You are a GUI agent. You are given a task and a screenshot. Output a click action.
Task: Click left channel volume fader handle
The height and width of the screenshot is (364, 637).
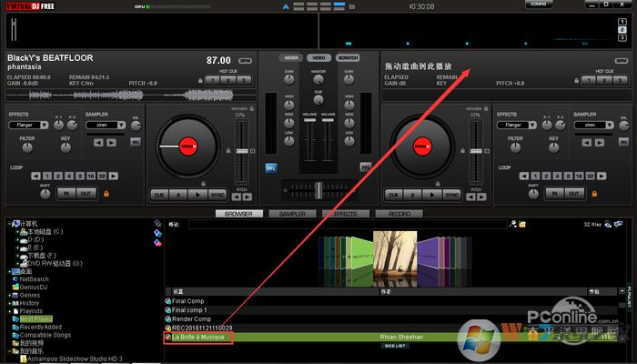(x=309, y=120)
